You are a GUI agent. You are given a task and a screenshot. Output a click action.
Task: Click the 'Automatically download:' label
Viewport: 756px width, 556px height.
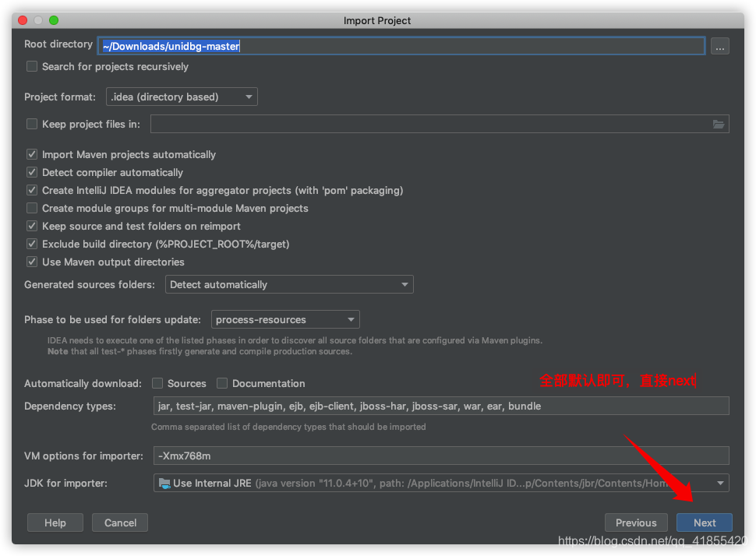pyautogui.click(x=83, y=383)
